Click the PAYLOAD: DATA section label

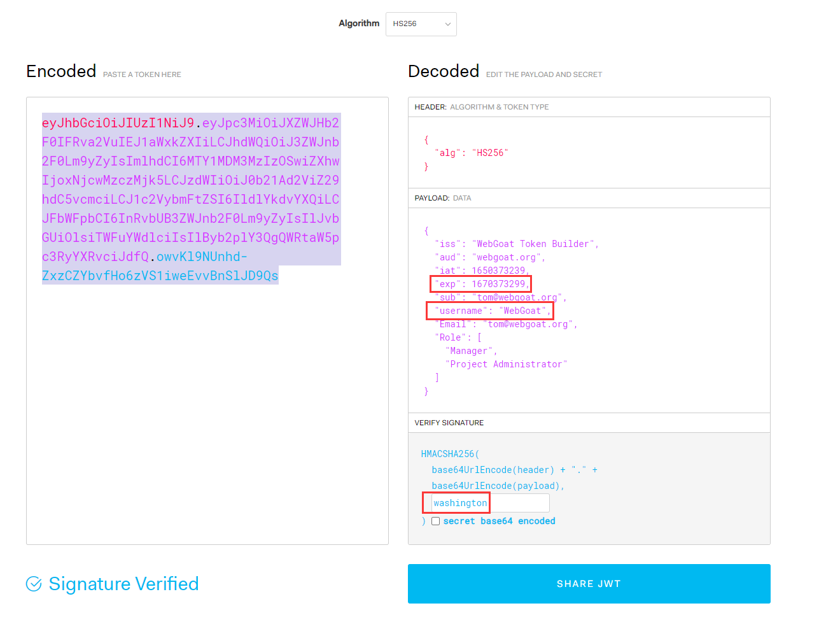[x=443, y=198]
